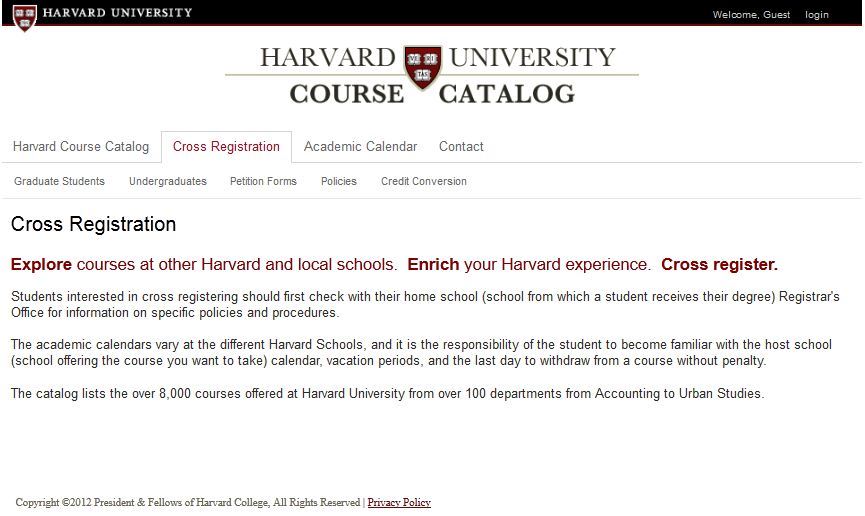Open the Privacy Policy link
This screenshot has height=516, width=865.
399,503
